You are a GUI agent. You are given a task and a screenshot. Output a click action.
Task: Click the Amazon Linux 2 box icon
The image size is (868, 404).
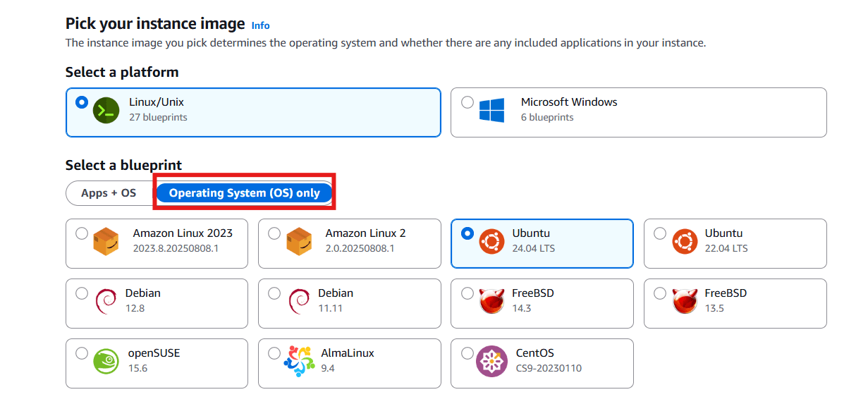tap(299, 242)
